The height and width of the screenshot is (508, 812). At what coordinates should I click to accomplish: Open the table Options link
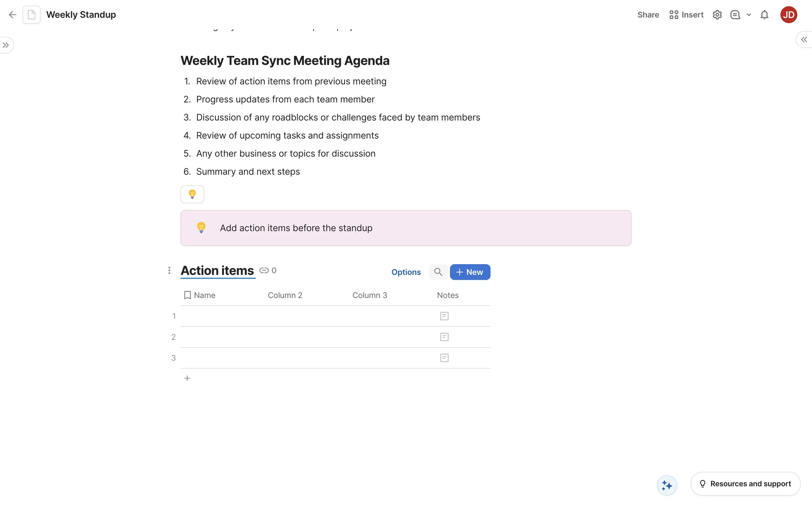point(406,272)
